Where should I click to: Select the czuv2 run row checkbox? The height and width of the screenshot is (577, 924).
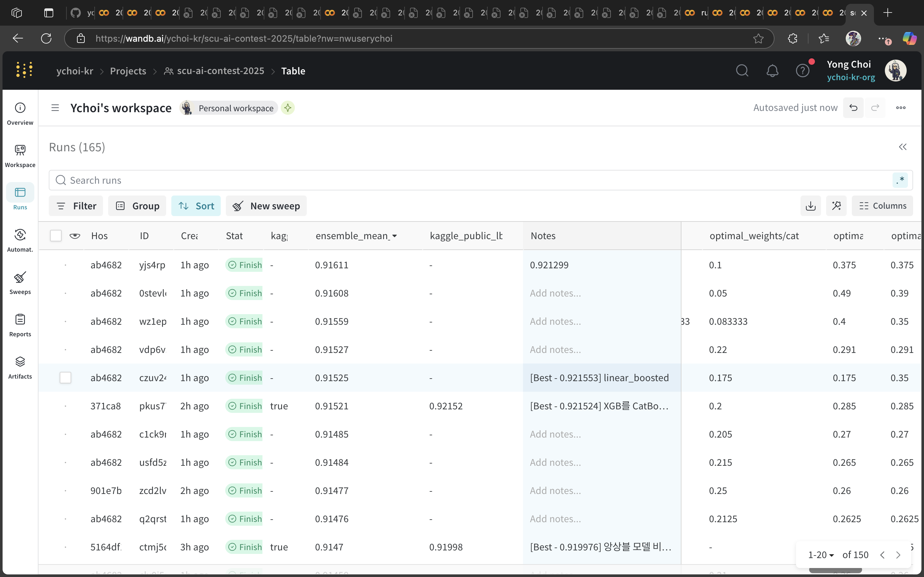(x=65, y=378)
